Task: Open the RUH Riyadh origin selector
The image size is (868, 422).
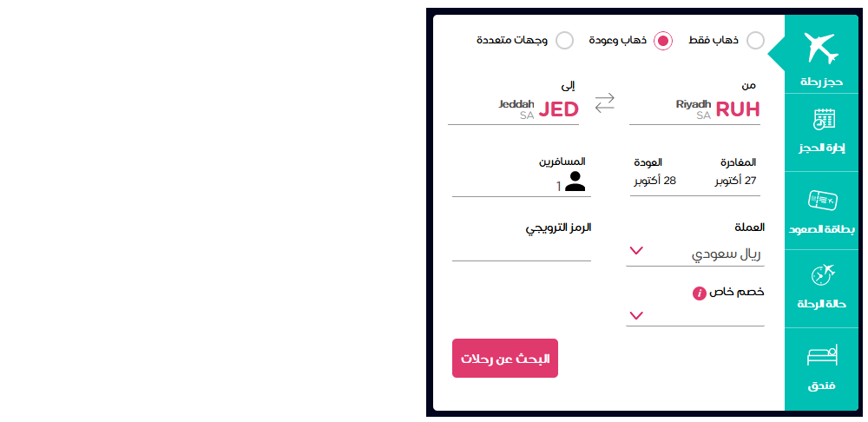Action: pos(694,109)
